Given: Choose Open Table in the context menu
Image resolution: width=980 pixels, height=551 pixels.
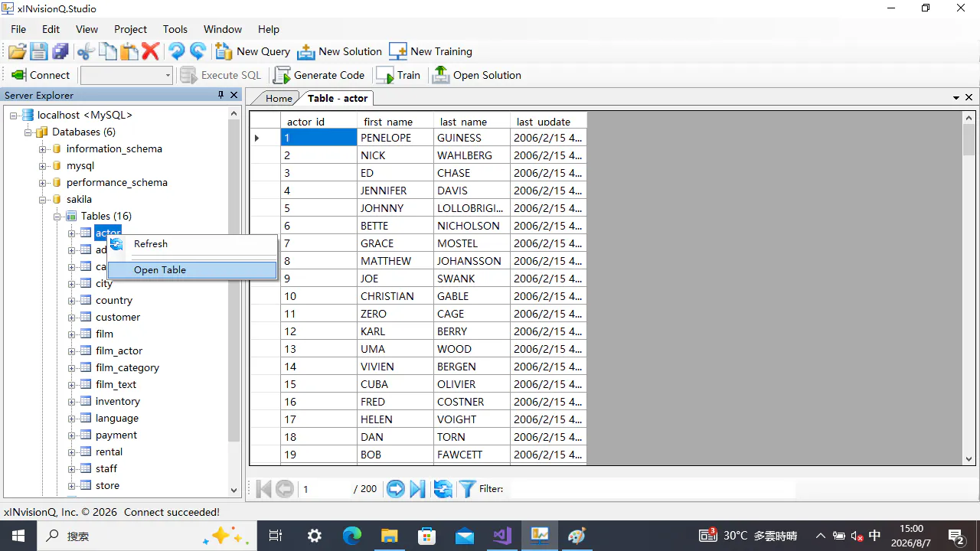Looking at the screenshot, I should (192, 270).
